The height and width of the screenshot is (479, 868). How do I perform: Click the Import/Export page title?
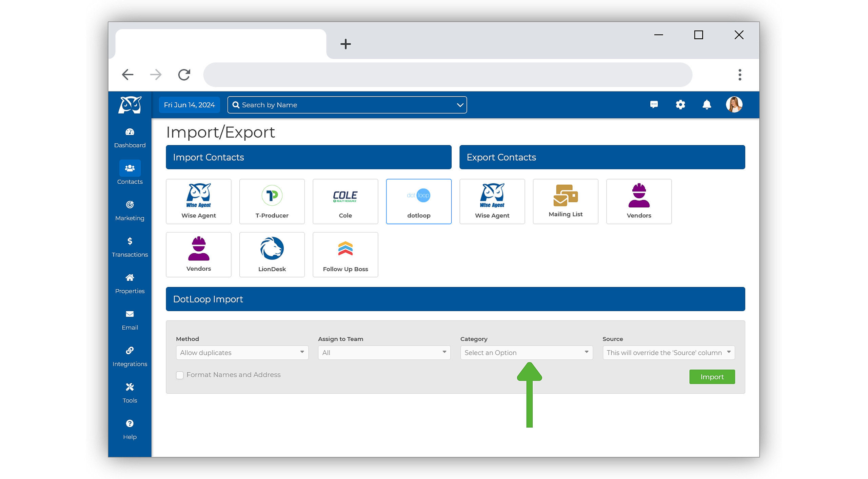(220, 132)
